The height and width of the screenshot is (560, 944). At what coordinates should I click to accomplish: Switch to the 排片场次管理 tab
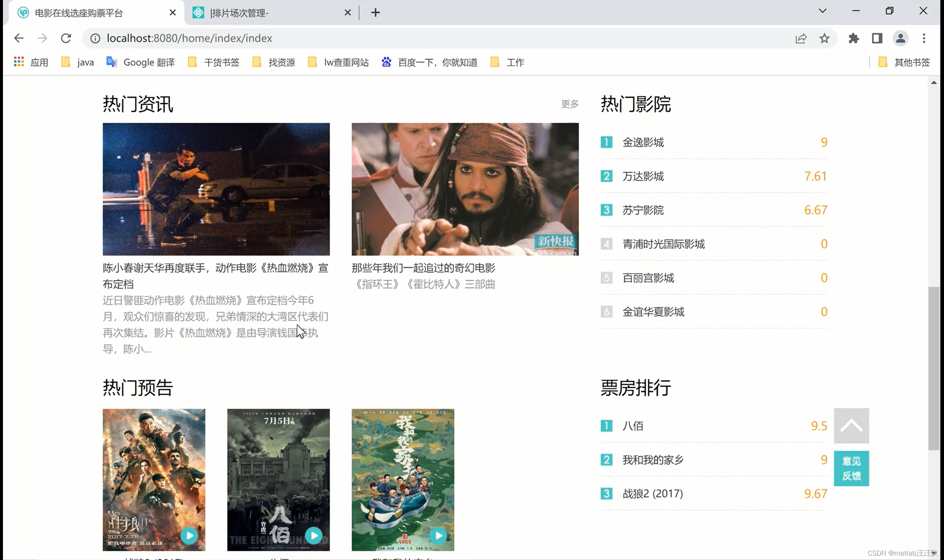click(264, 13)
